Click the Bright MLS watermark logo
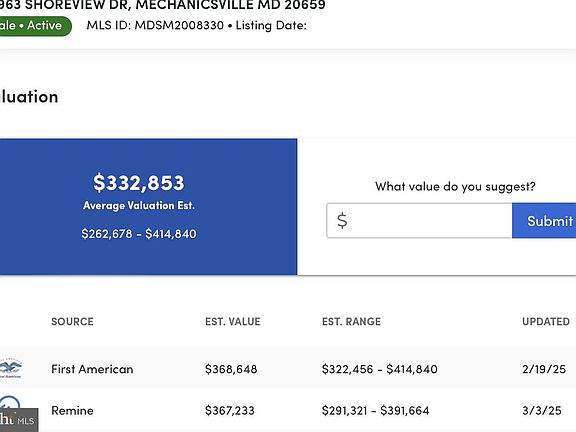Screen dimensions: 576x432 18,420
